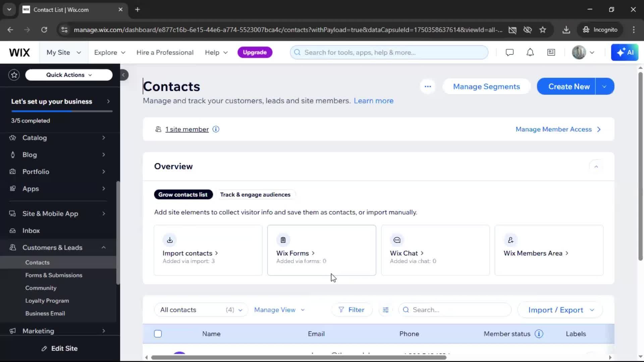
Task: Open the Quick Actions dropdown
Action: pyautogui.click(x=69, y=75)
